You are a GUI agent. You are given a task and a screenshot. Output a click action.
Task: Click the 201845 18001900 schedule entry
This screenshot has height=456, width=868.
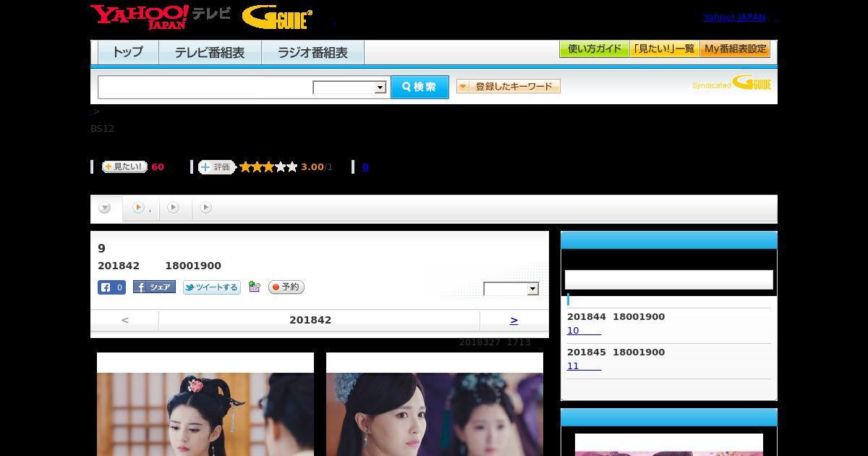[616, 352]
